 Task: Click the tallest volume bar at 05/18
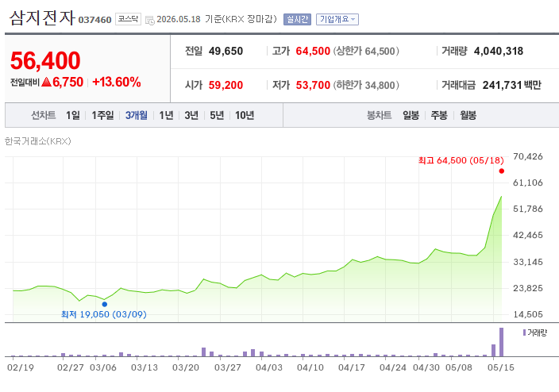[501, 342]
